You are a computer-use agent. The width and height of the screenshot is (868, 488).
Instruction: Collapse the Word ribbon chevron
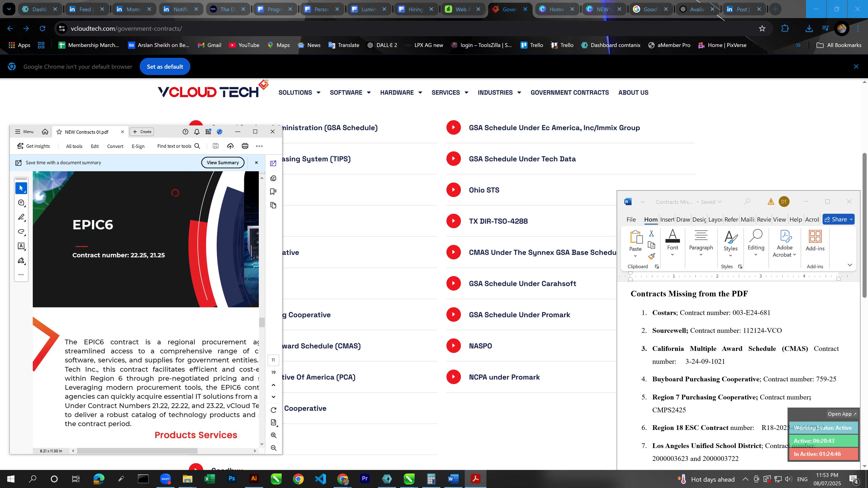coord(849,265)
